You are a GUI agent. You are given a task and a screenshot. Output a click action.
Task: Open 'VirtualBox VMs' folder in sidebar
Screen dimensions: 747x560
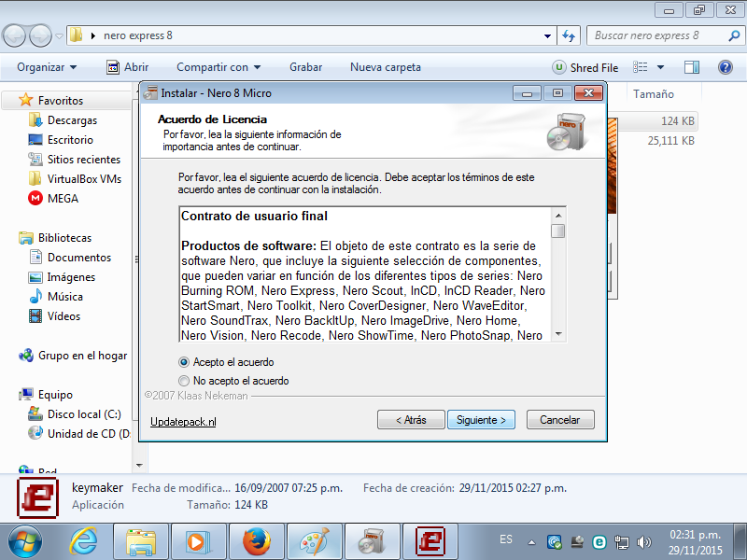(x=84, y=179)
